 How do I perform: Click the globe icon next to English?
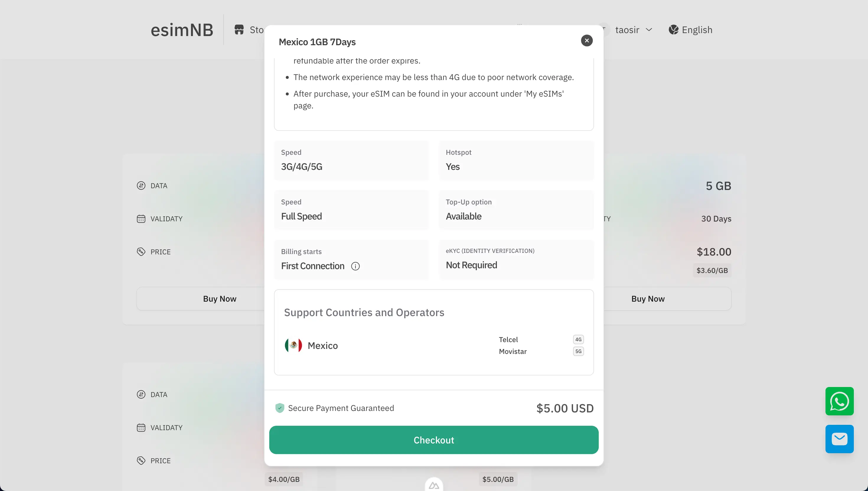coord(673,30)
